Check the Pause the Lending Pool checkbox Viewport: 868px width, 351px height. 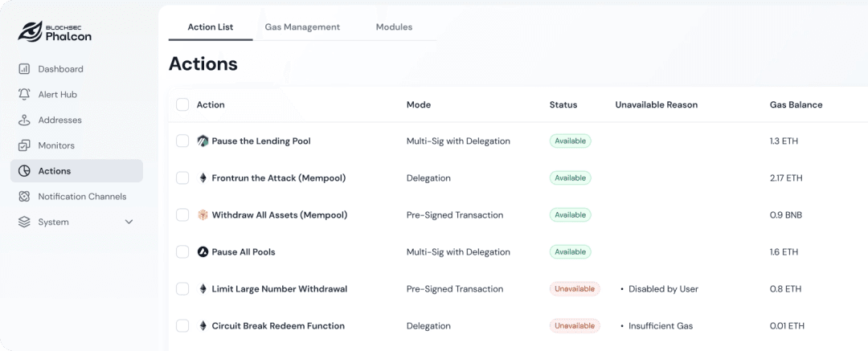click(182, 141)
